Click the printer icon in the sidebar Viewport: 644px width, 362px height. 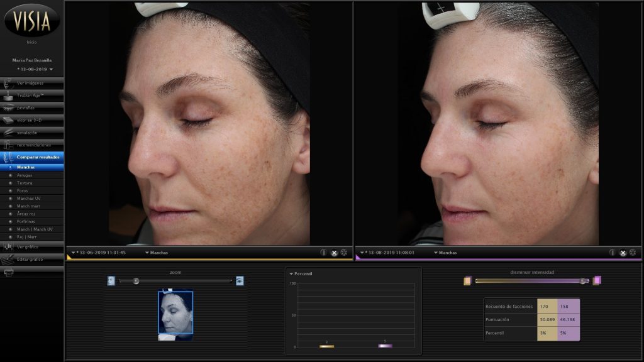(9, 272)
